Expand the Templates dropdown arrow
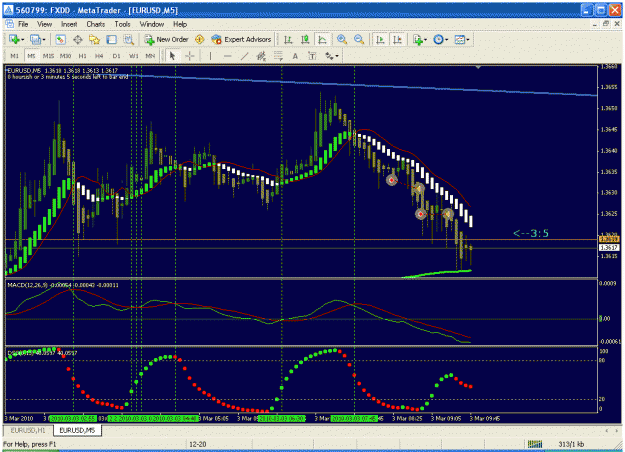 click(x=468, y=40)
